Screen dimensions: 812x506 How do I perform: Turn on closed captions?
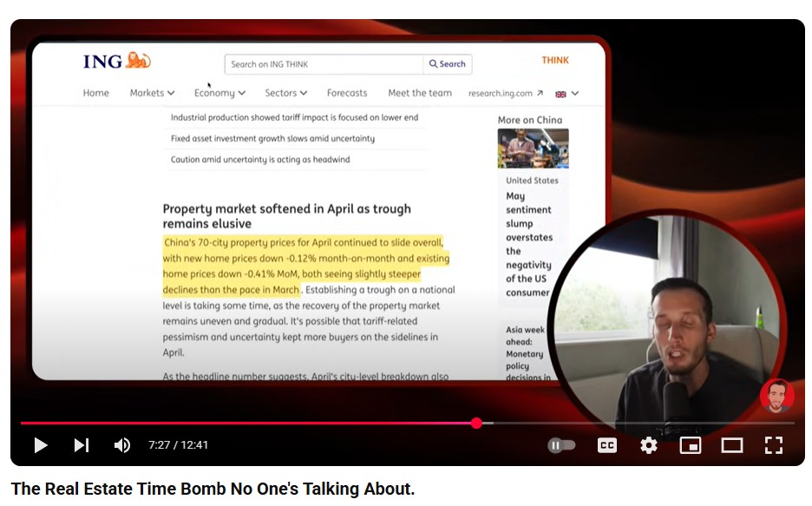point(607,445)
